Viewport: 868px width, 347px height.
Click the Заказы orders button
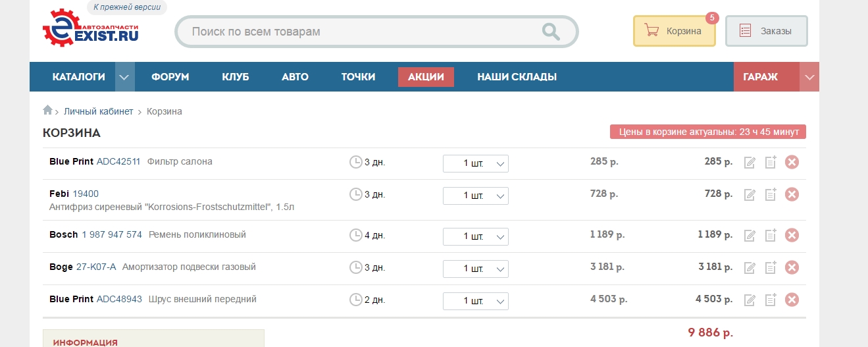[x=767, y=31]
